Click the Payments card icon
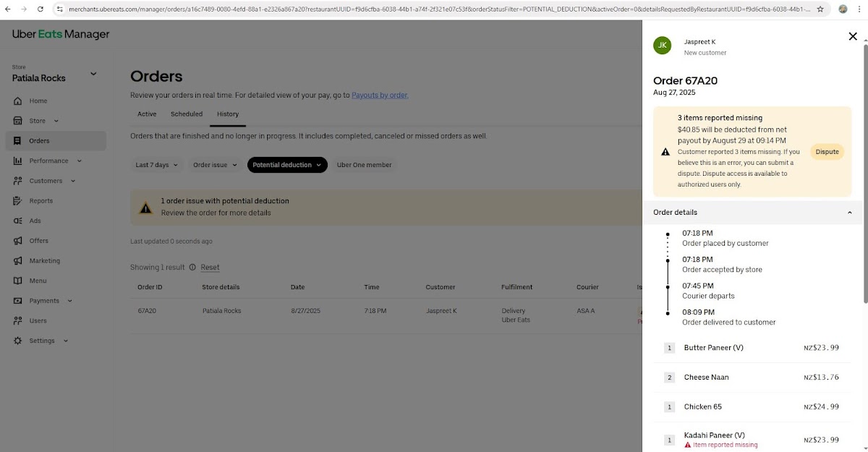Viewport: 868px width, 452px height. click(x=17, y=301)
